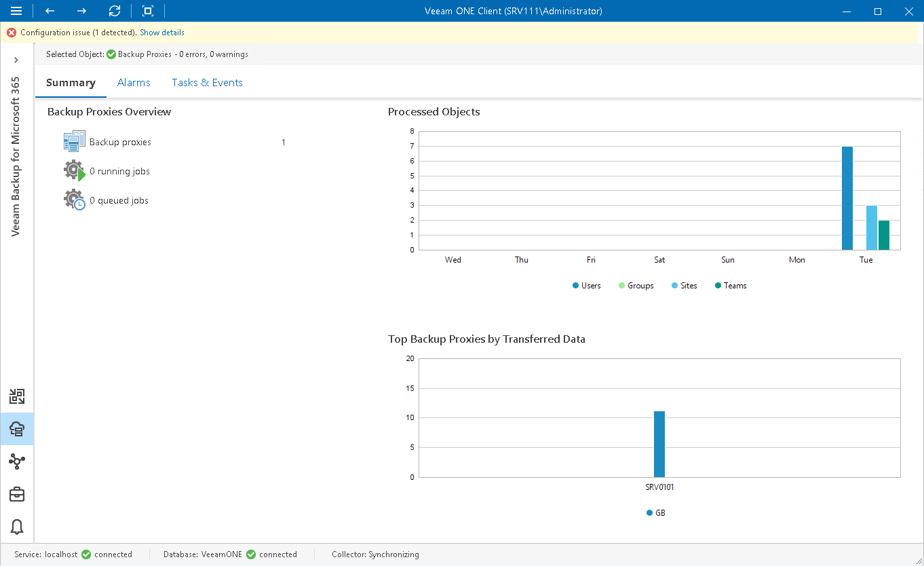Toggle the GB legend under Top Backup Proxies
Screen dimensions: 924x566
coord(655,512)
